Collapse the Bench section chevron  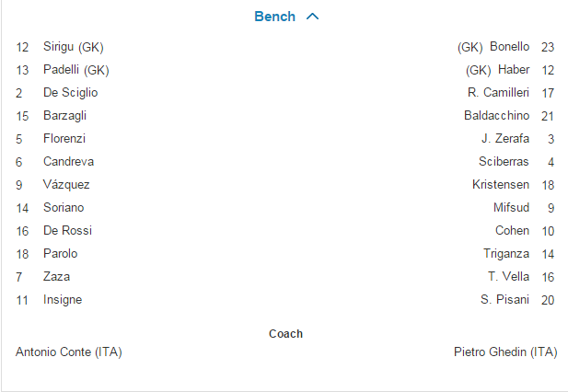(x=312, y=17)
